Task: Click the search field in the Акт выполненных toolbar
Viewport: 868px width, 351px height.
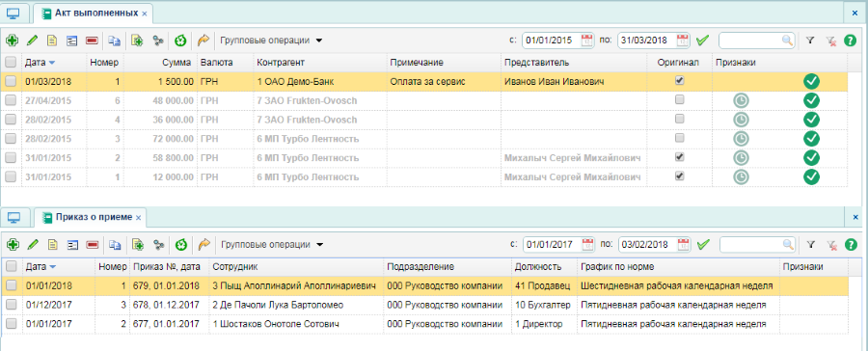Action: pos(756,40)
